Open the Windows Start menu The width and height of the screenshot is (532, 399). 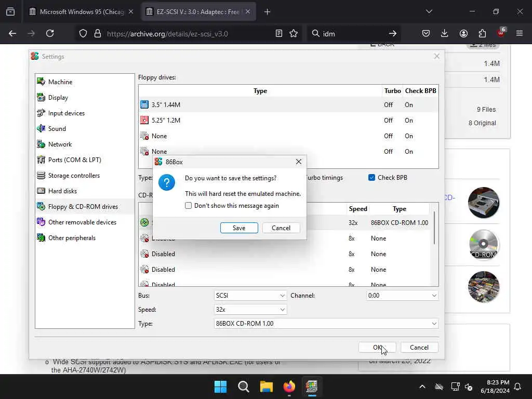[x=220, y=387]
